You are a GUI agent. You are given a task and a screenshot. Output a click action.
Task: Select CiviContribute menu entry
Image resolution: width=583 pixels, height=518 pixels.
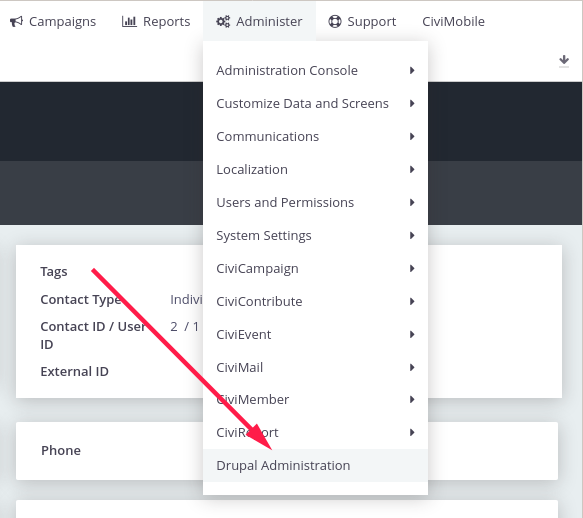pos(315,301)
